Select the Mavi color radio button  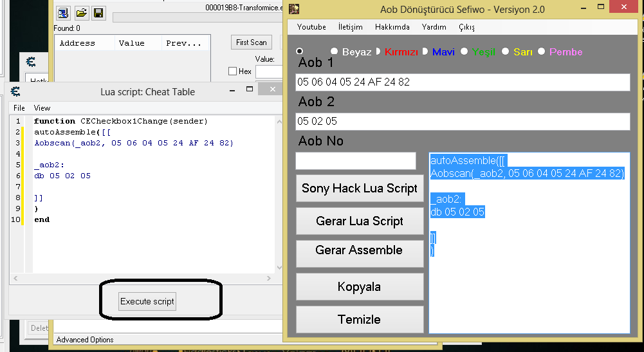pyautogui.click(x=425, y=51)
